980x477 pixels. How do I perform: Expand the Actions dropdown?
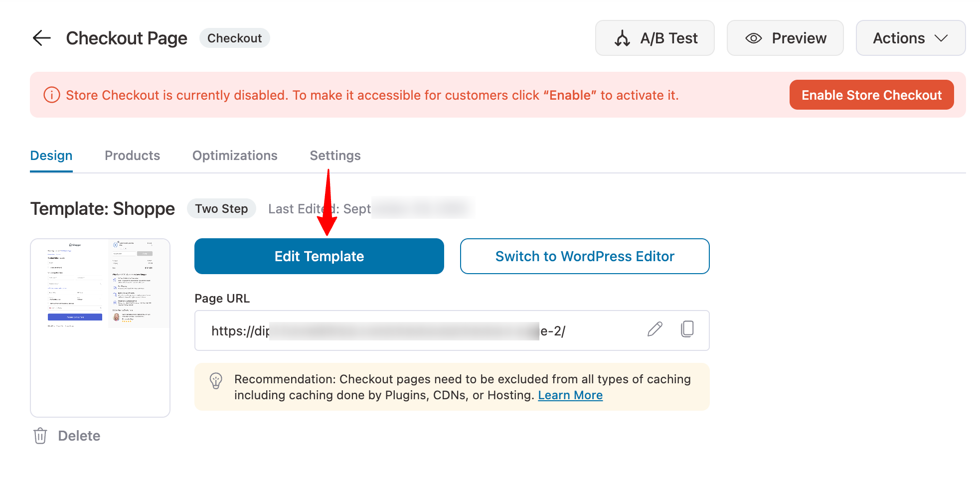pos(910,38)
